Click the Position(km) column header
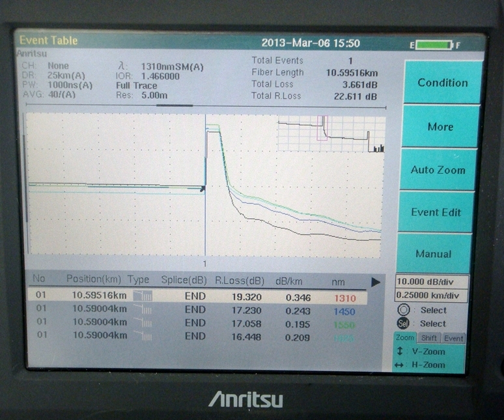Image resolution: width=504 pixels, height=420 pixels. coord(94,279)
